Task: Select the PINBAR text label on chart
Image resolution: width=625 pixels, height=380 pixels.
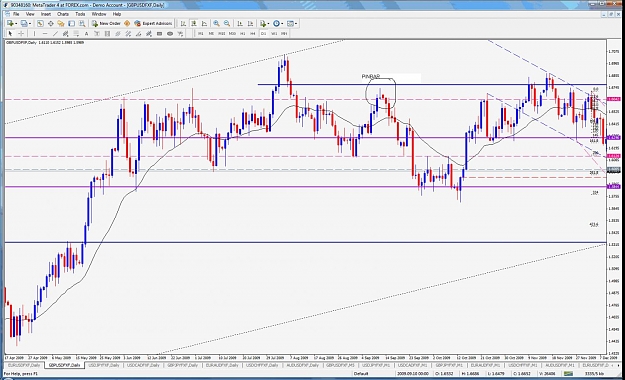Action: (x=371, y=76)
